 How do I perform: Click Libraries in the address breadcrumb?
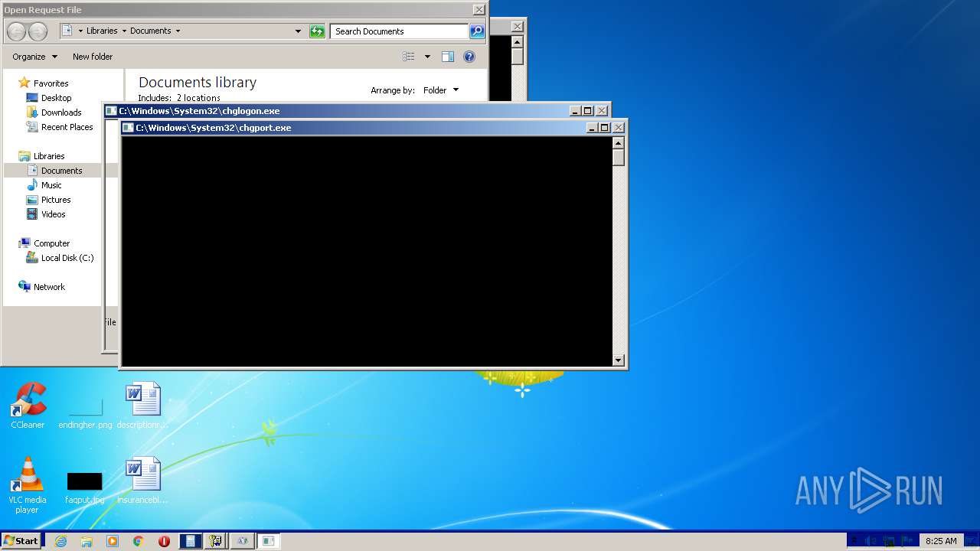tap(102, 31)
